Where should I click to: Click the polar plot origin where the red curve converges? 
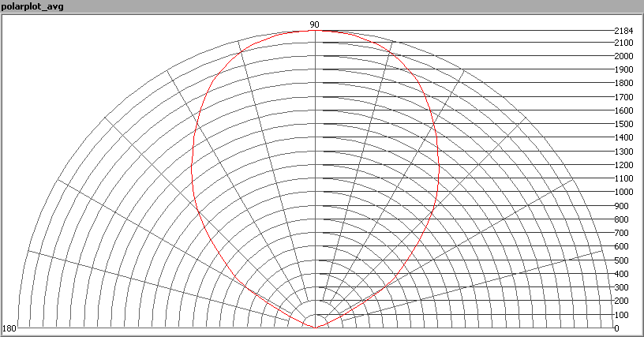click(315, 327)
